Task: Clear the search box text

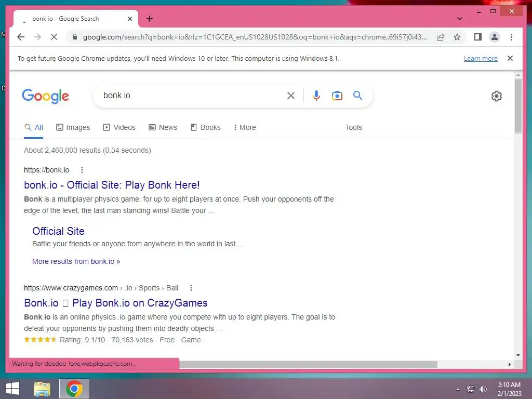Action: point(291,96)
